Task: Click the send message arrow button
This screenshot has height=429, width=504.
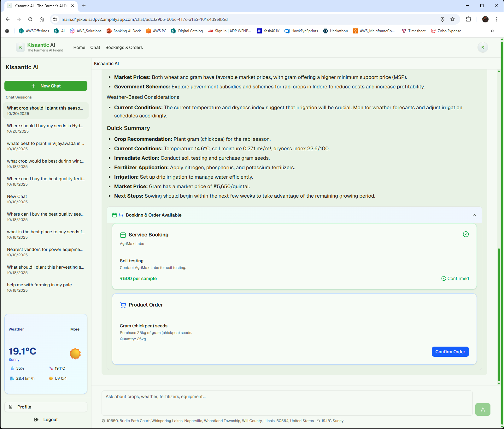Action: [x=483, y=409]
